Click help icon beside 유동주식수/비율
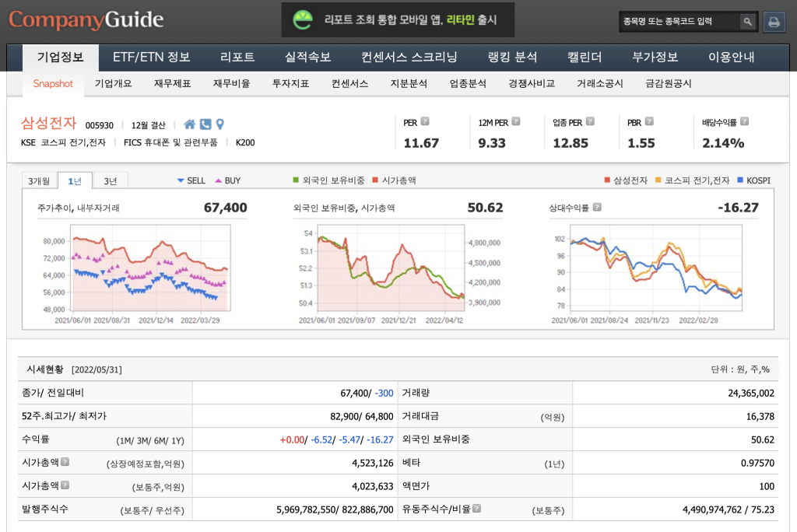This screenshot has width=797, height=532. 476,509
